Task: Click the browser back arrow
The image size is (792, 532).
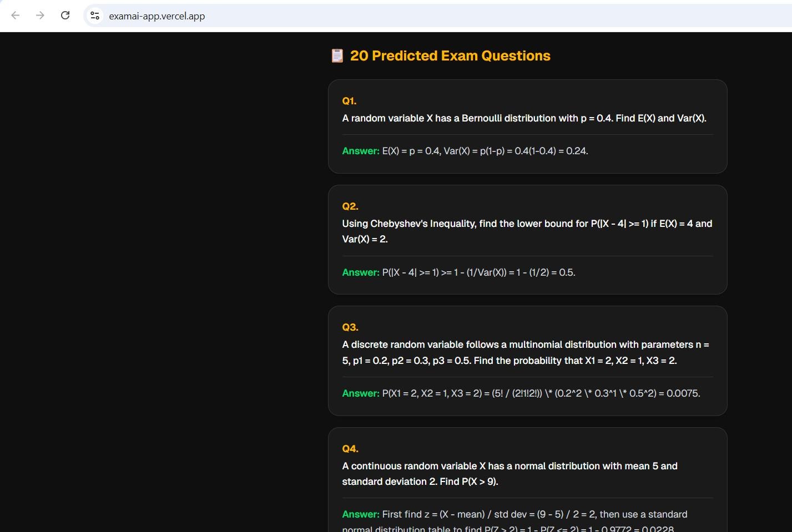Action: pyautogui.click(x=16, y=16)
